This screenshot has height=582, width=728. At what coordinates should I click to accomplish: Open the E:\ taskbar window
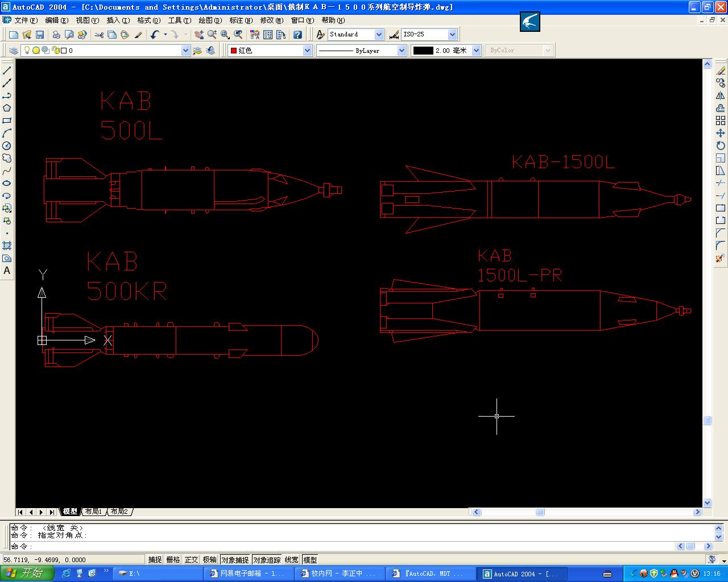coord(157,573)
